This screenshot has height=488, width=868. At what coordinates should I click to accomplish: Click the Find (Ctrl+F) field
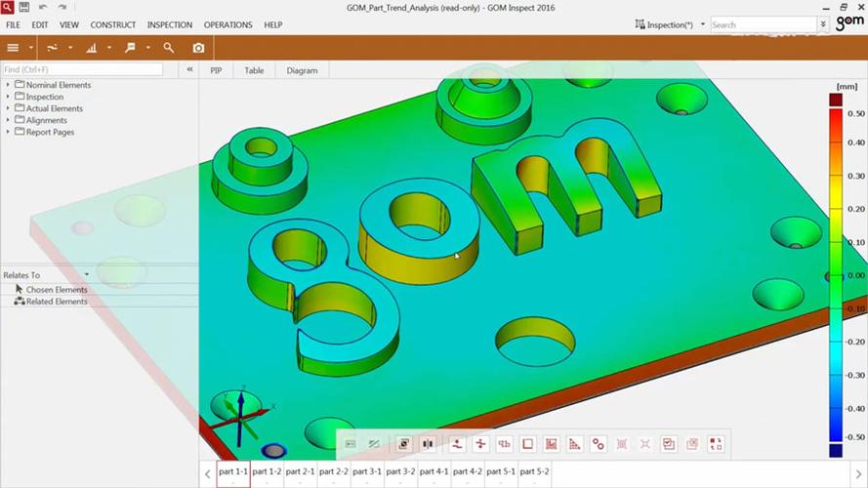pos(83,69)
